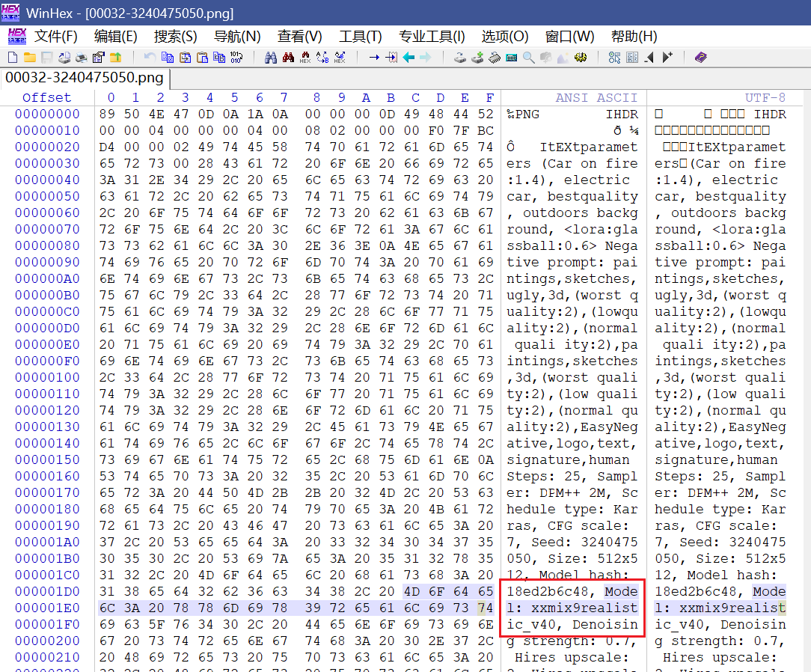Click the Back navigation arrow icon
This screenshot has width=811, height=672.
point(408,58)
